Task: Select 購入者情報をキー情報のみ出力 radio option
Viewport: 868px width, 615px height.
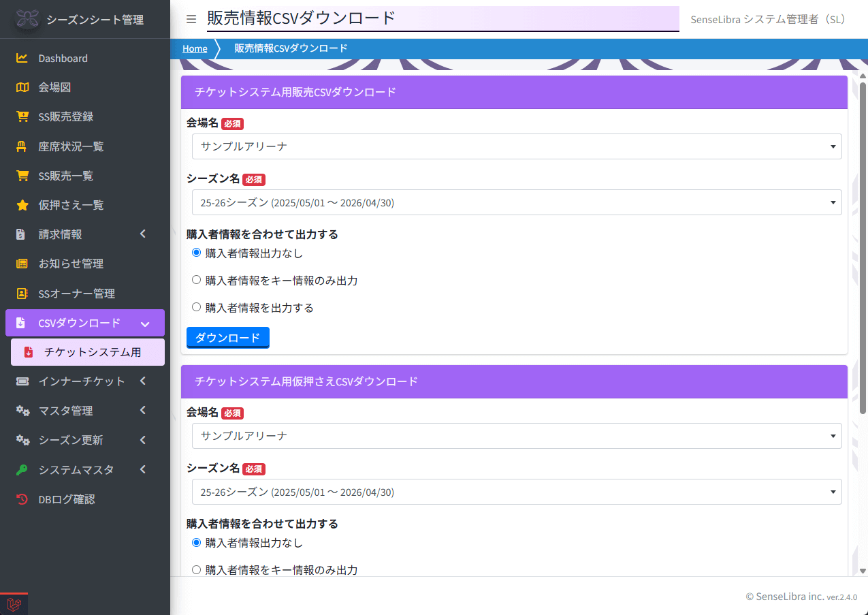Action: [196, 279]
